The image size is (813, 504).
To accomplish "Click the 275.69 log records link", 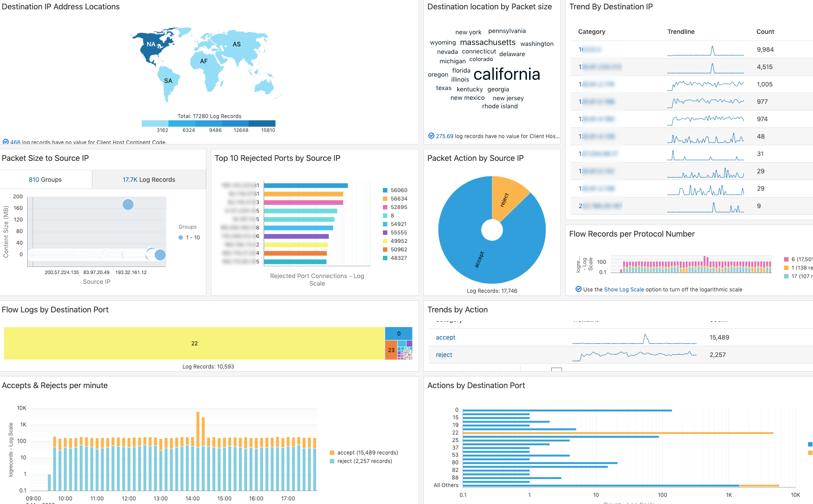I will point(448,136).
